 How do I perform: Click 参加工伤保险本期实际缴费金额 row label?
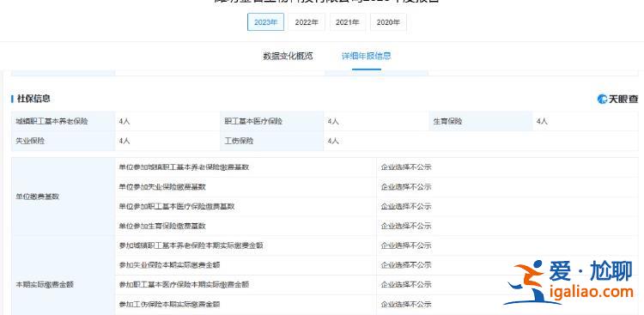tap(170, 305)
